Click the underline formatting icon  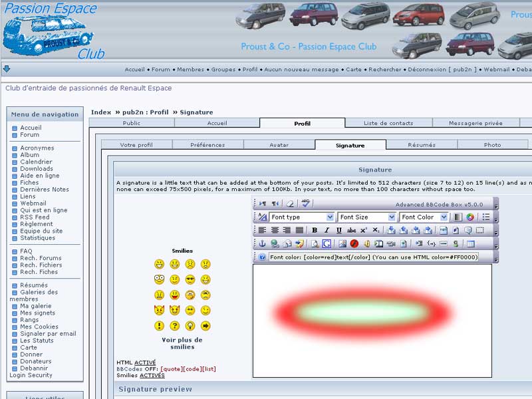coord(338,230)
